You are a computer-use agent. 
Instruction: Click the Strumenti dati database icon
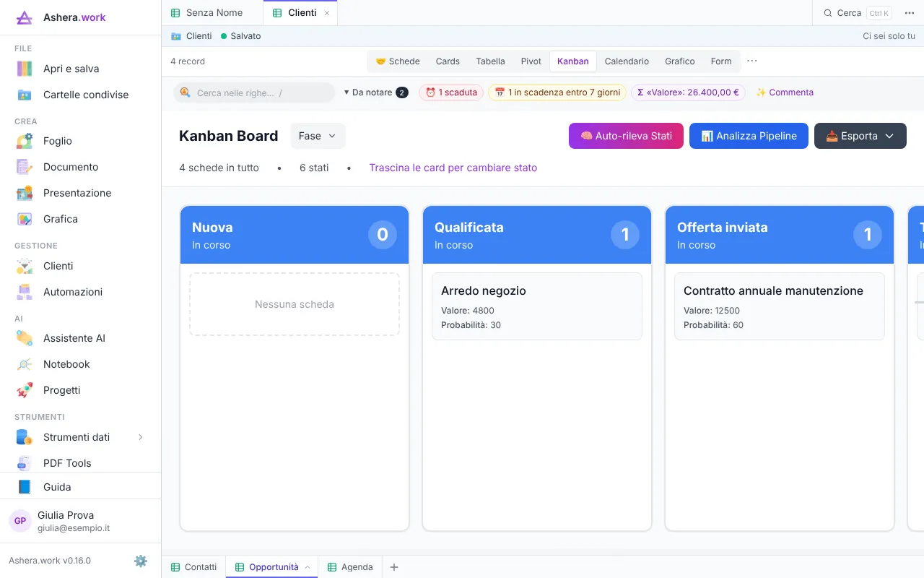pyautogui.click(x=25, y=437)
